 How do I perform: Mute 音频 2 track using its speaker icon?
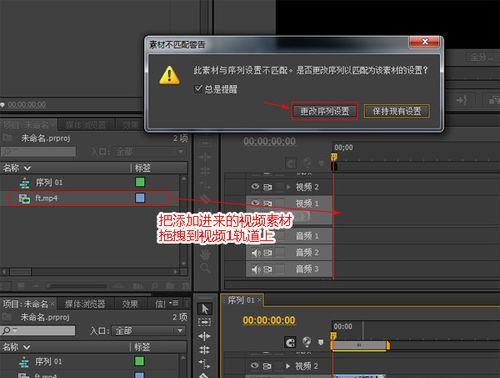click(256, 253)
